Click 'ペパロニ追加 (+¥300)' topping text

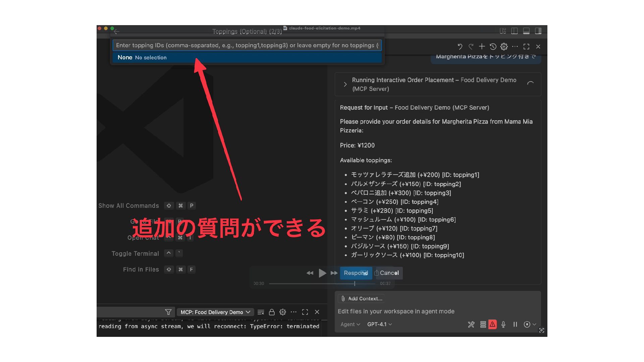point(381,193)
